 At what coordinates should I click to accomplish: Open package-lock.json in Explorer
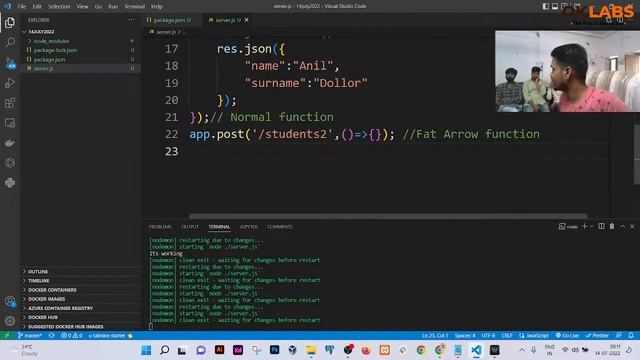tap(80, 50)
